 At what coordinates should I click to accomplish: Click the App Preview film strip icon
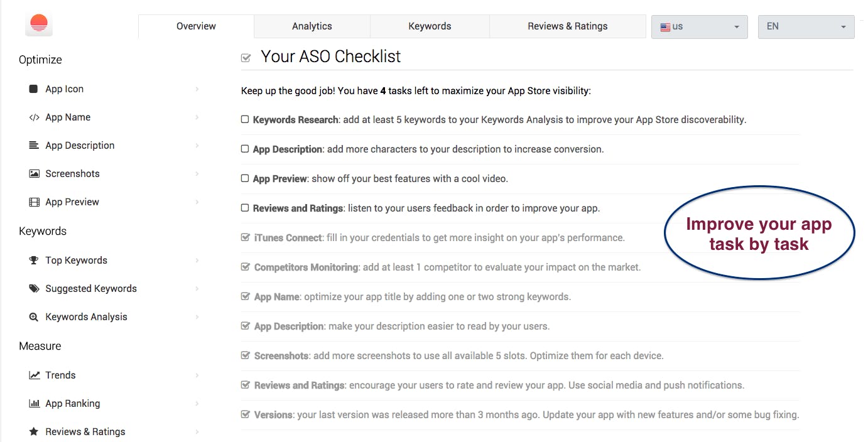34,202
